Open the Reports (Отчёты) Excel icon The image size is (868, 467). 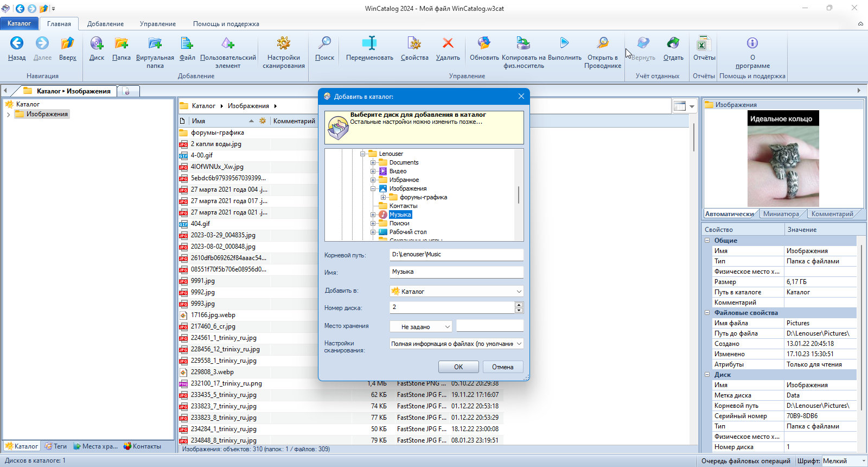tap(704, 43)
